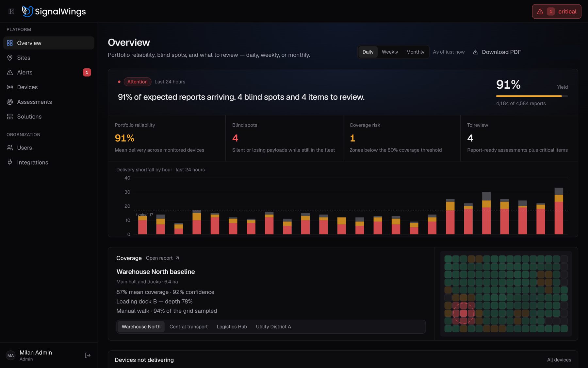This screenshot has height=368, width=588.
Task: Click the arrow icon next to Open report
Action: click(177, 258)
